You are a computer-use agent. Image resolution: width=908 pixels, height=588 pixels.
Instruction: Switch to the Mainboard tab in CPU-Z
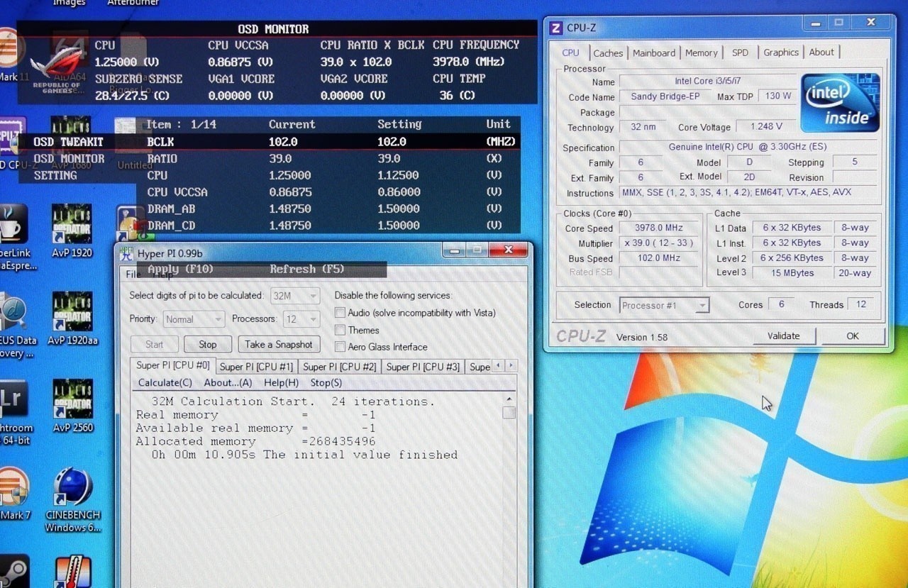click(x=654, y=53)
